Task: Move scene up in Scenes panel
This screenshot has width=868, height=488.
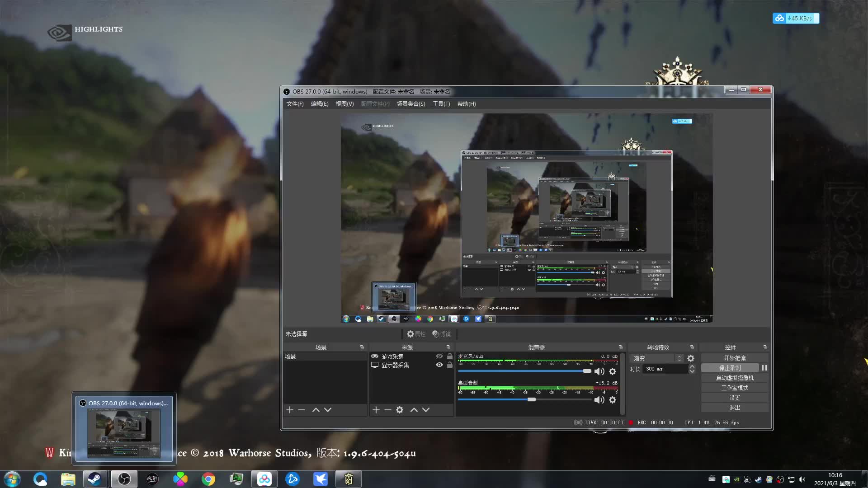Action: coord(316,410)
